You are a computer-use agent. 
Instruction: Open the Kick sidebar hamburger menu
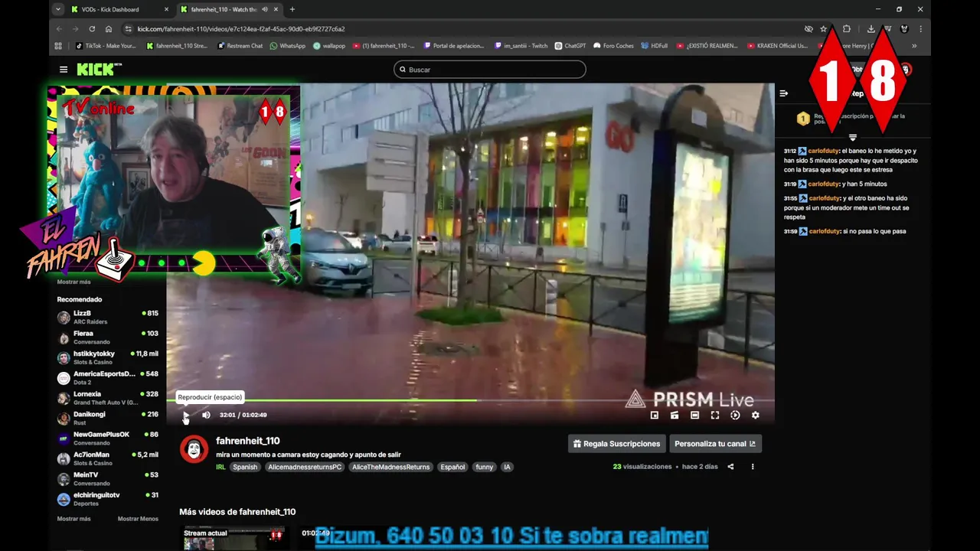64,70
